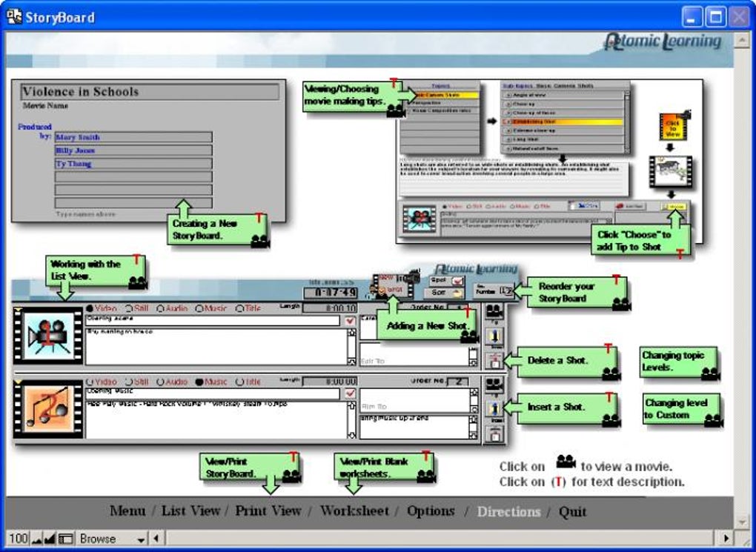Select Directions in bottom bar
This screenshot has height=552, width=756.
(508, 511)
